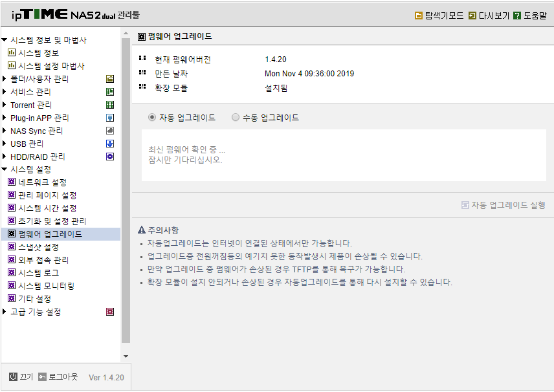554x392 pixels.
Task: Click the USB 관리 blue USB icon
Action: click(x=110, y=144)
